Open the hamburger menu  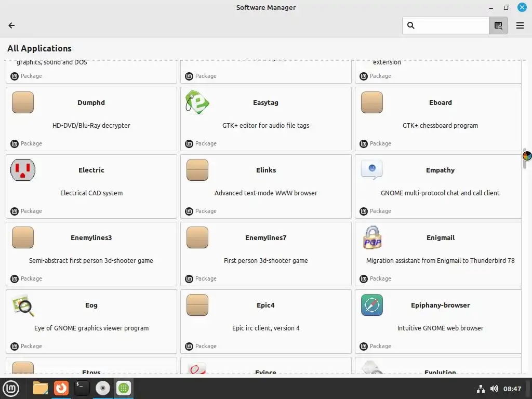click(520, 25)
